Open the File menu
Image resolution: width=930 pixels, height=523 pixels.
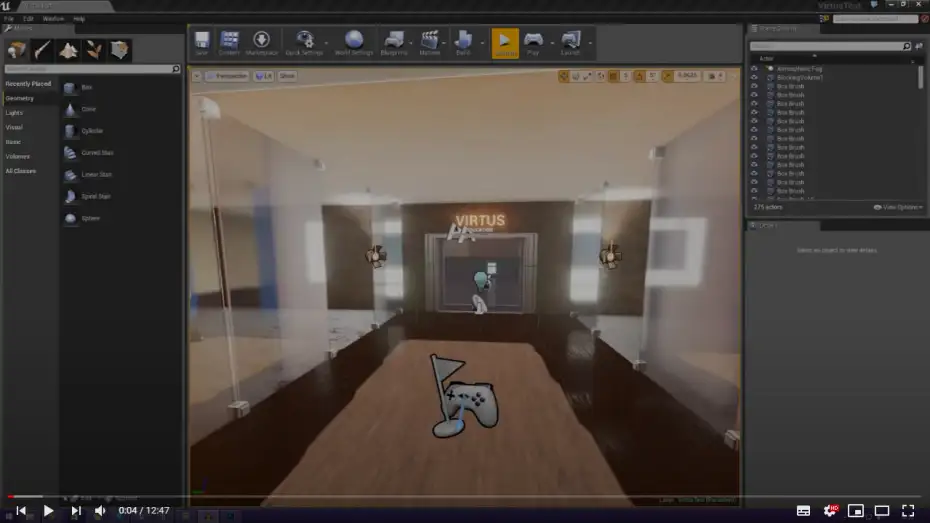tap(9, 19)
